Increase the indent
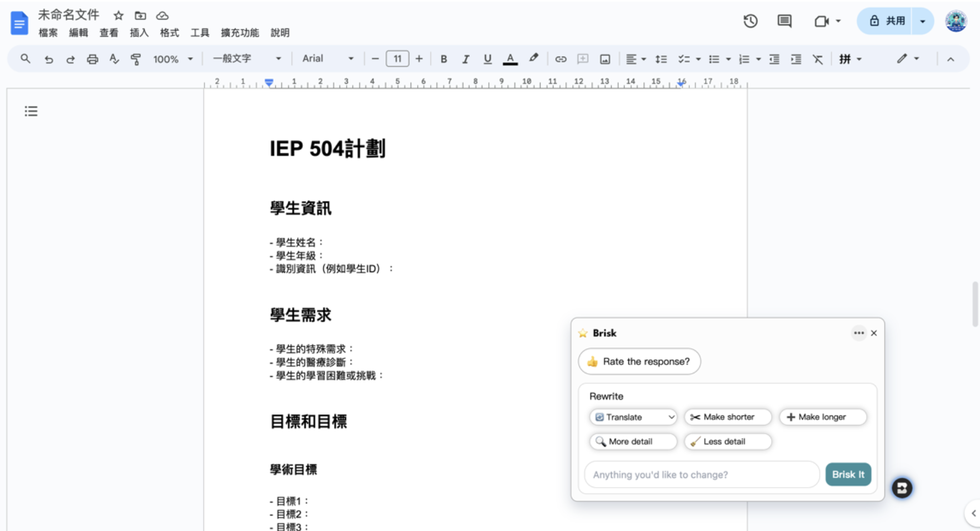Viewport: 980px width, 531px height. (796, 59)
